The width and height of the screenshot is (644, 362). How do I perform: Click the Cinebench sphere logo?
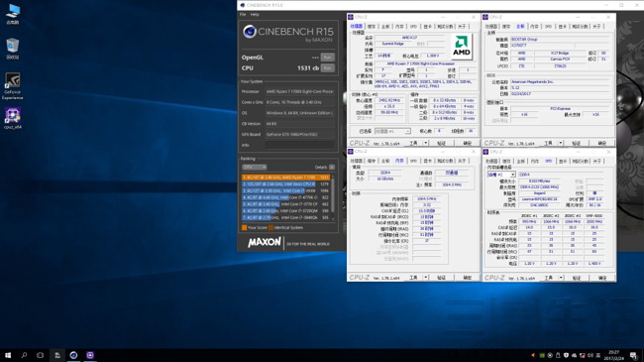coord(250,32)
